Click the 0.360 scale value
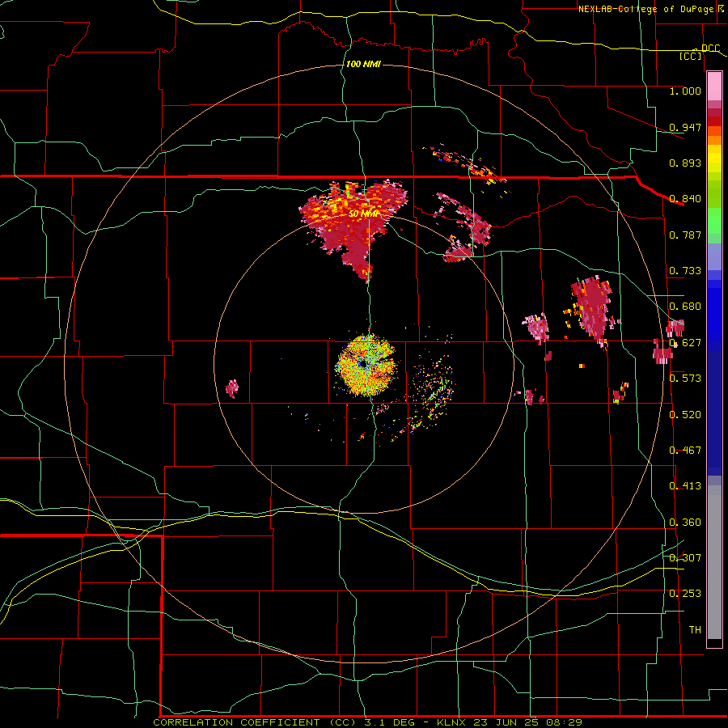The image size is (728, 728). click(685, 523)
